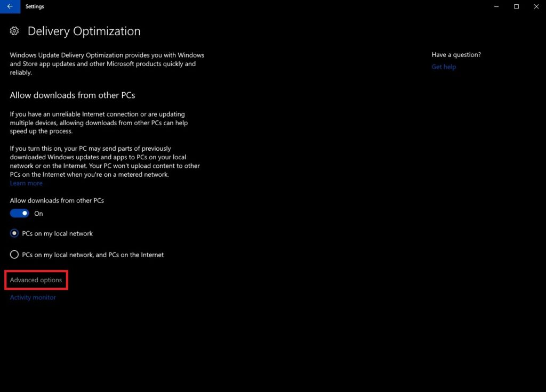The image size is (546, 392).
Task: Click the back arrow in the title bar
Action: 9,6
